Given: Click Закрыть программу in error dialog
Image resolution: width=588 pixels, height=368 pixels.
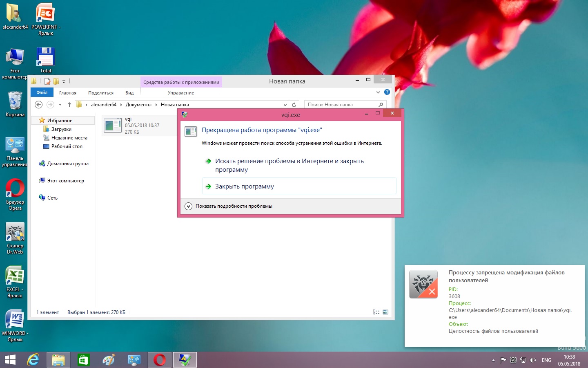Looking at the screenshot, I should click(244, 186).
